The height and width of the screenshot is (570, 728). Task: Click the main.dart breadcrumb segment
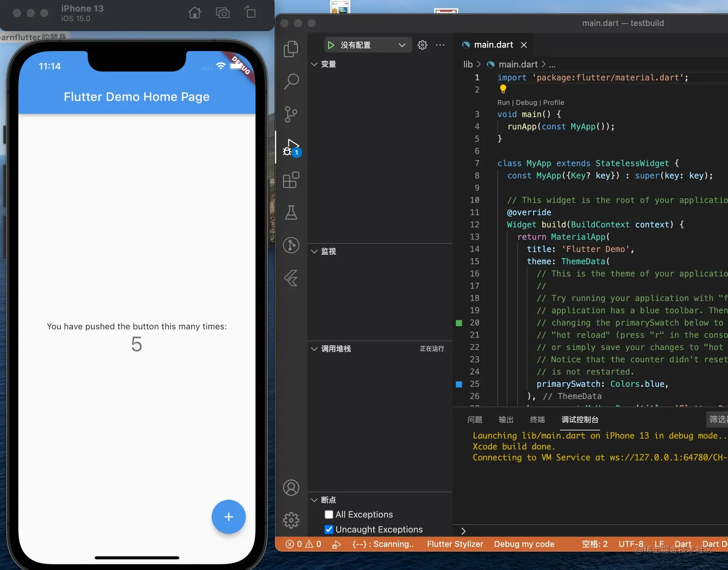tap(518, 65)
